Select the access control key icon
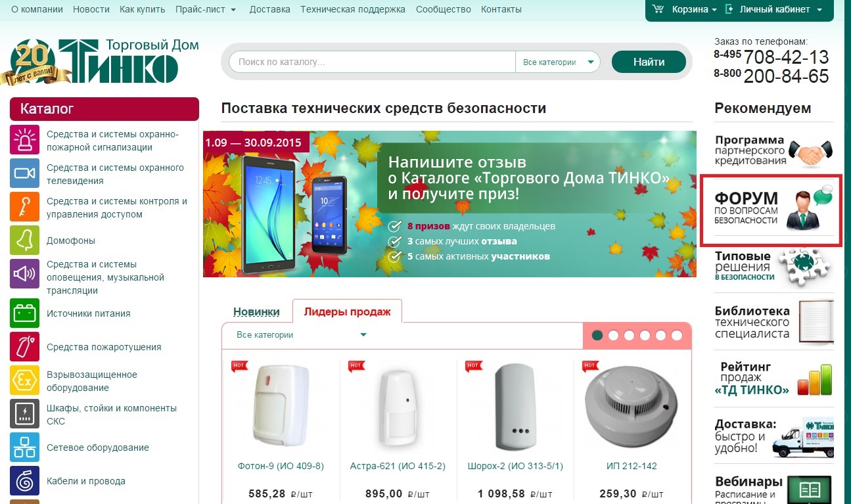Screen dimensions: 851x504 tap(25, 207)
